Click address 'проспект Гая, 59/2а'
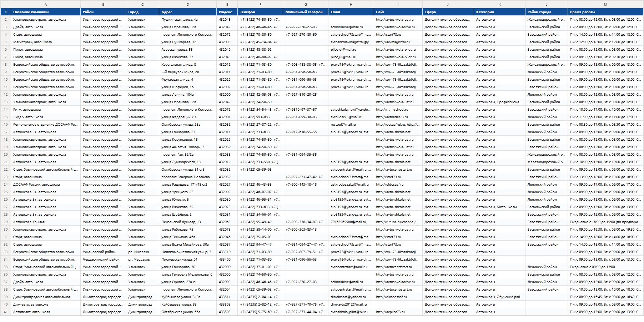The width and height of the screenshot is (644, 322). pos(188,155)
